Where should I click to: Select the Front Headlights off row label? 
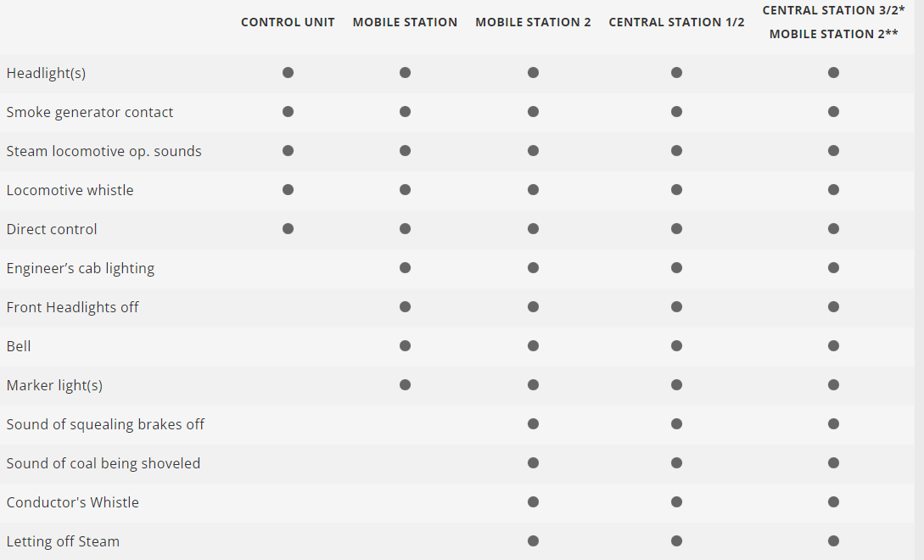(x=73, y=307)
